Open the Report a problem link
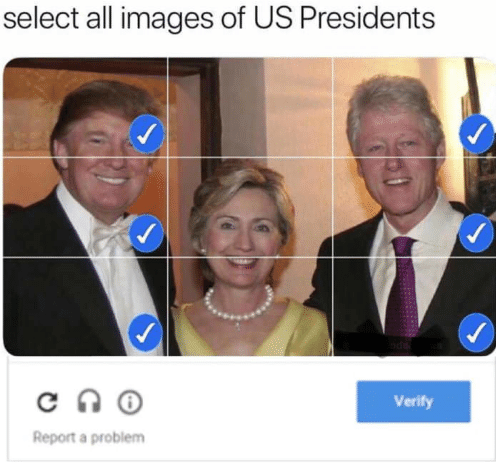Image resolution: width=496 pixels, height=464 pixels. coord(89,437)
